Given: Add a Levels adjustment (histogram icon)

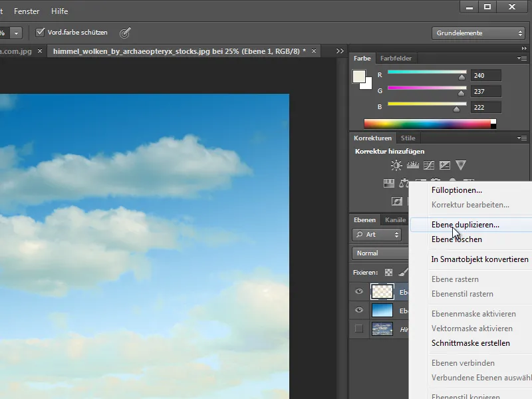Looking at the screenshot, I should click(x=412, y=165).
